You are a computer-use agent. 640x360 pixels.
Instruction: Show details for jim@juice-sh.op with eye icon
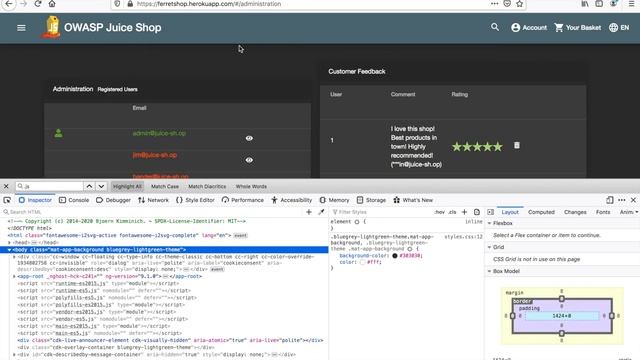click(x=249, y=160)
